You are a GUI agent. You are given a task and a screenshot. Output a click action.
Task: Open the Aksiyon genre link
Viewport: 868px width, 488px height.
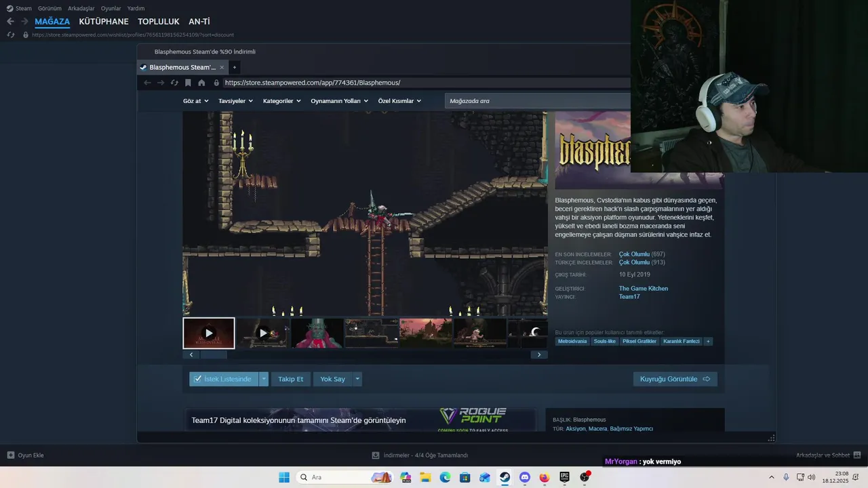click(576, 429)
